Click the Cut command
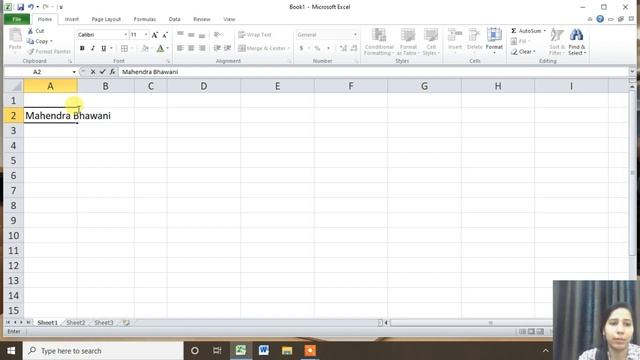Viewport: 640px width, 360px height. (36, 31)
